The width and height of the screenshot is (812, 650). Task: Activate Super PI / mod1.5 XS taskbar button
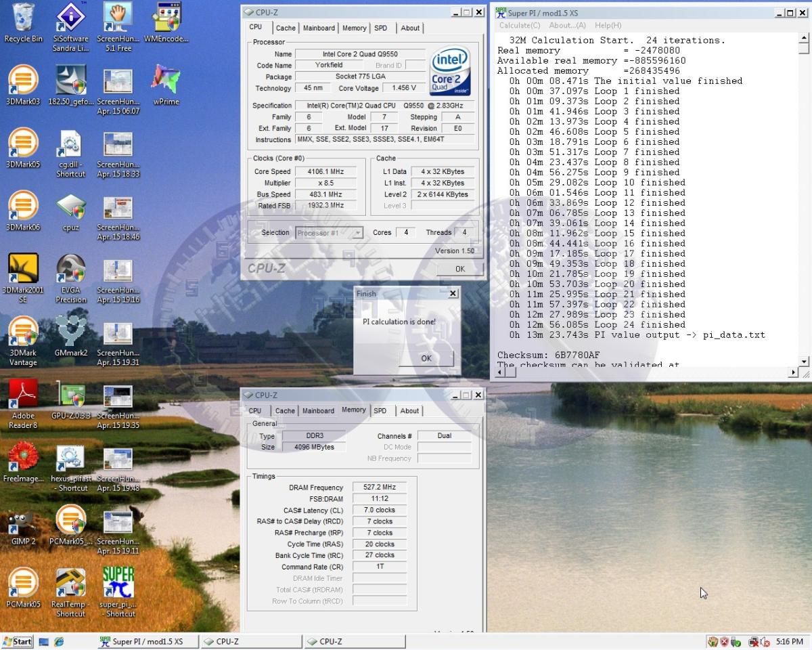(148, 641)
